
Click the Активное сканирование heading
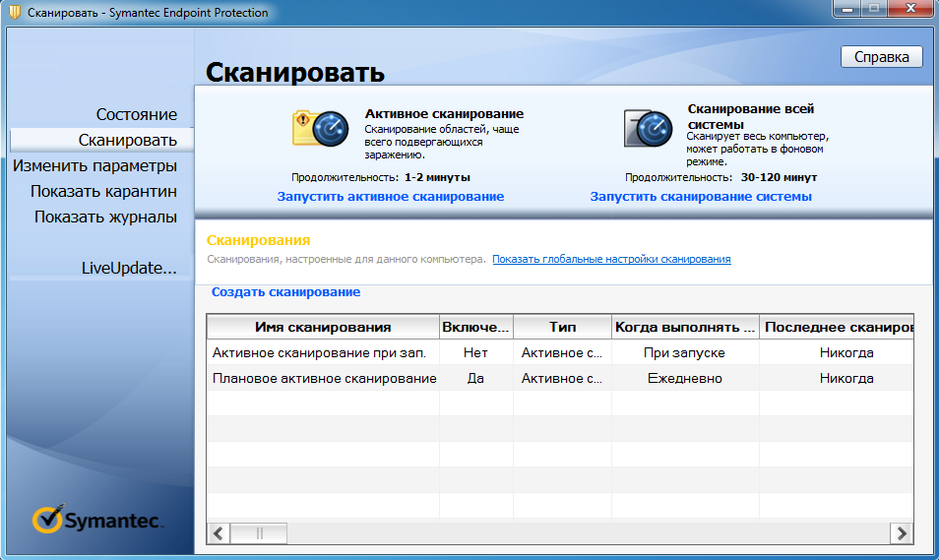[x=444, y=114]
